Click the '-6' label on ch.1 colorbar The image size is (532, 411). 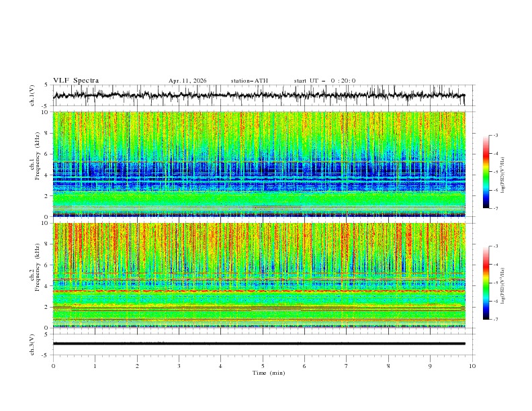pyautogui.click(x=495, y=190)
